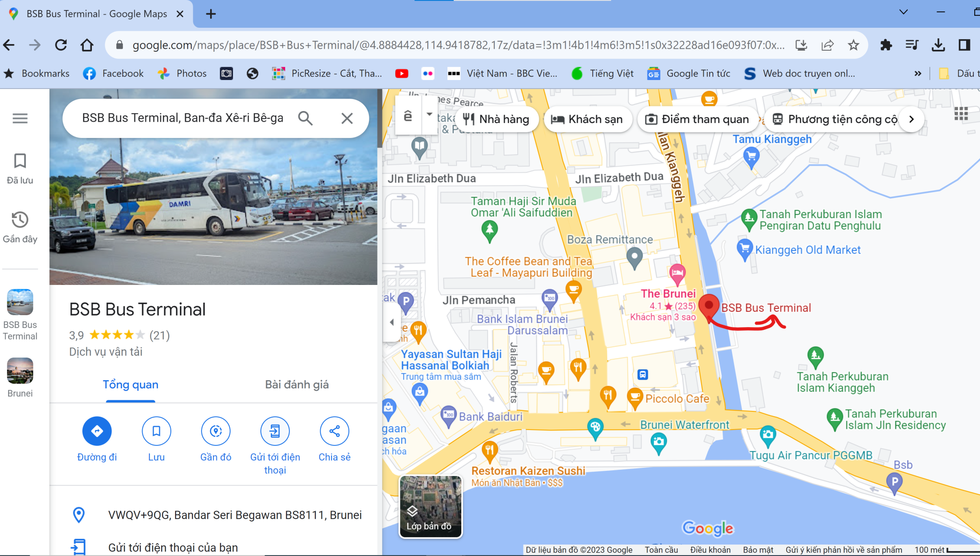Image resolution: width=980 pixels, height=556 pixels.
Task: Bookmark this page with star icon
Action: (853, 45)
